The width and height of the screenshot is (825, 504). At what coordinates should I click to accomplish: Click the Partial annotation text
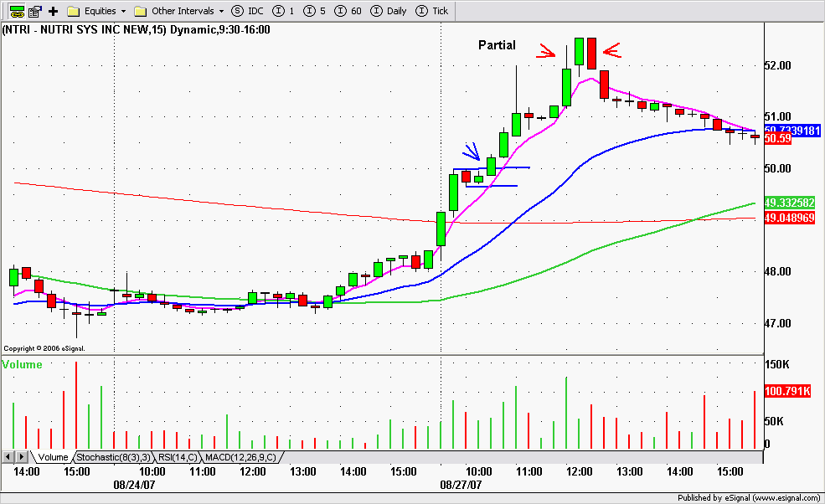497,45
